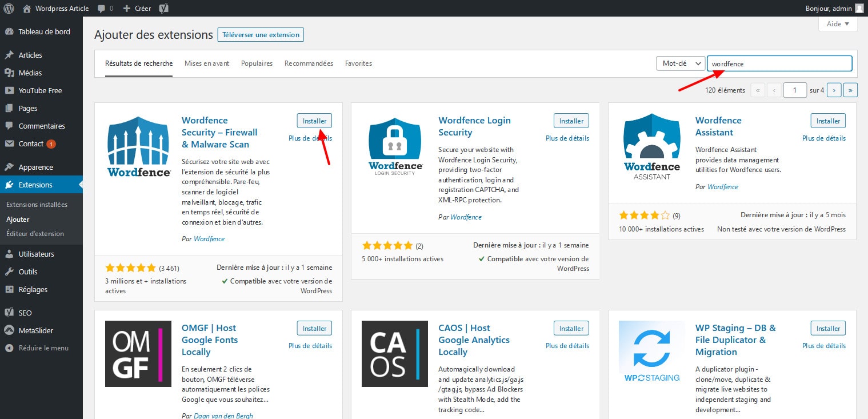
Task: Click the Wordfence Security plugin logo thumbnail
Action: [x=138, y=147]
